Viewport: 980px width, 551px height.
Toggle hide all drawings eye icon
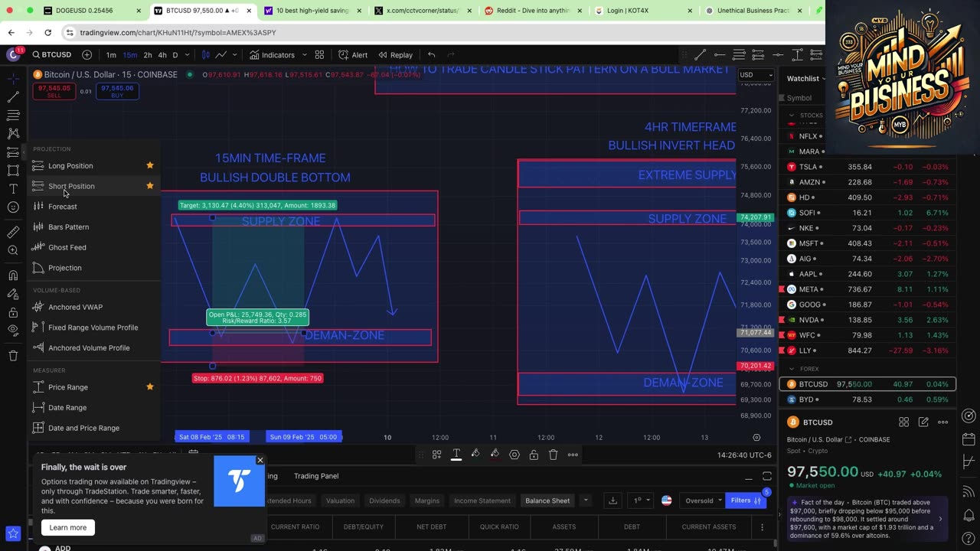pos(13,331)
